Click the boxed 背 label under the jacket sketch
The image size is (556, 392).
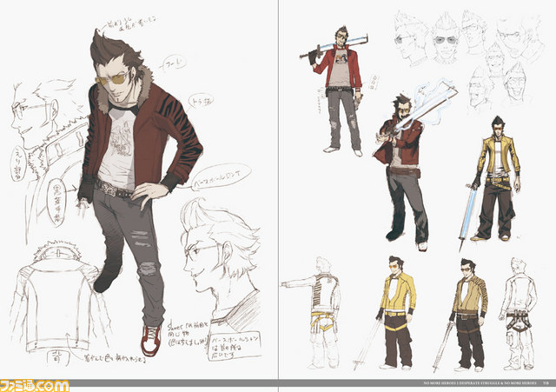[57, 356]
